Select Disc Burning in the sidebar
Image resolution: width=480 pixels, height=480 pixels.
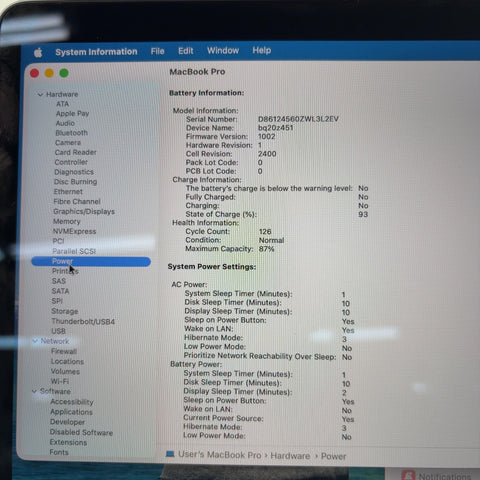pyautogui.click(x=76, y=182)
